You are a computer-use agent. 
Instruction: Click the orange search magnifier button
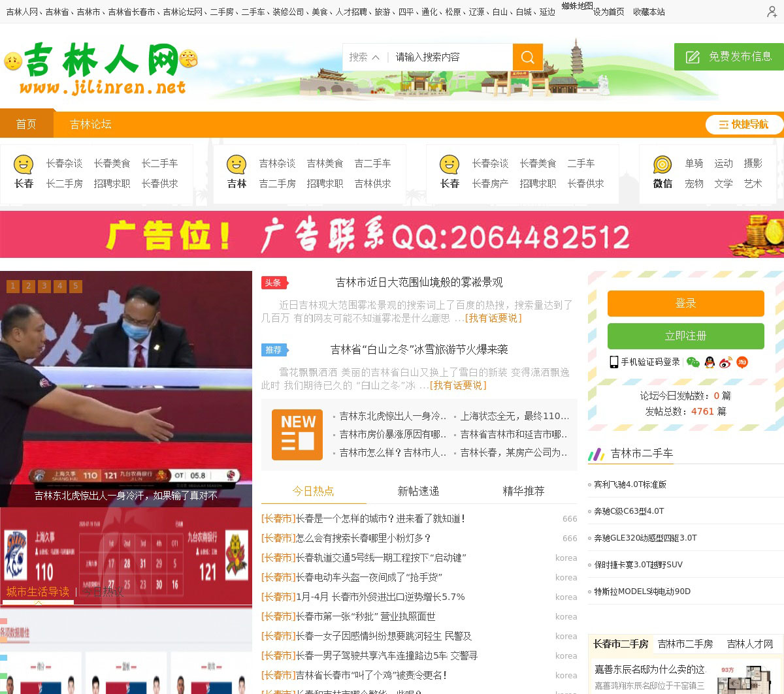pyautogui.click(x=527, y=57)
